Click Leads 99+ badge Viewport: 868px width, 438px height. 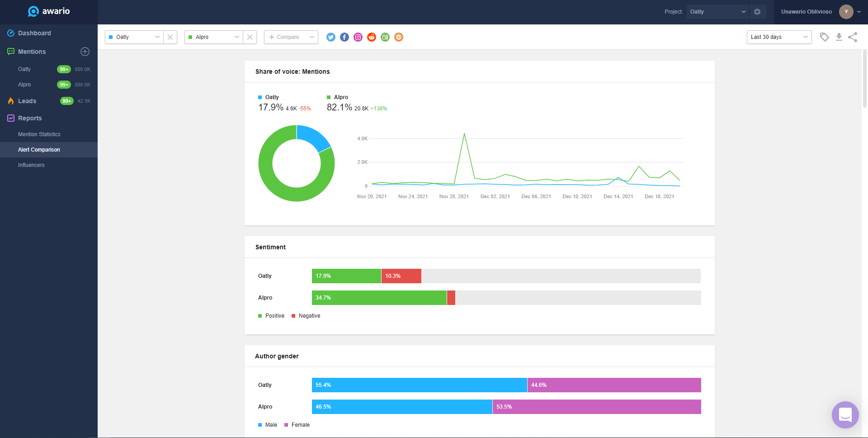click(x=67, y=101)
